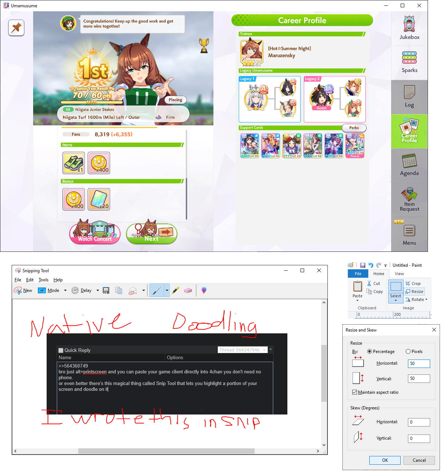Open the Thread 564347946 dropdown
This screenshot has width=448, height=476.
[243, 350]
